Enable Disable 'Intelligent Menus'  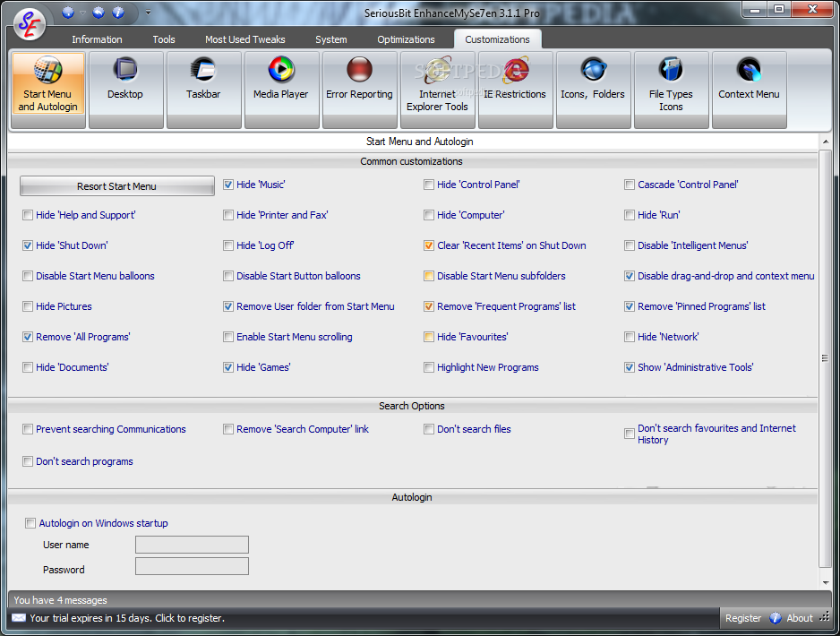(x=630, y=246)
